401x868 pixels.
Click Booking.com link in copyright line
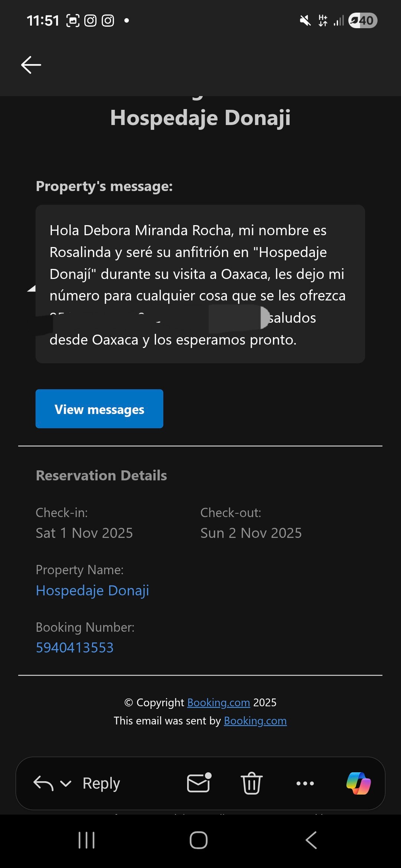[218, 703]
